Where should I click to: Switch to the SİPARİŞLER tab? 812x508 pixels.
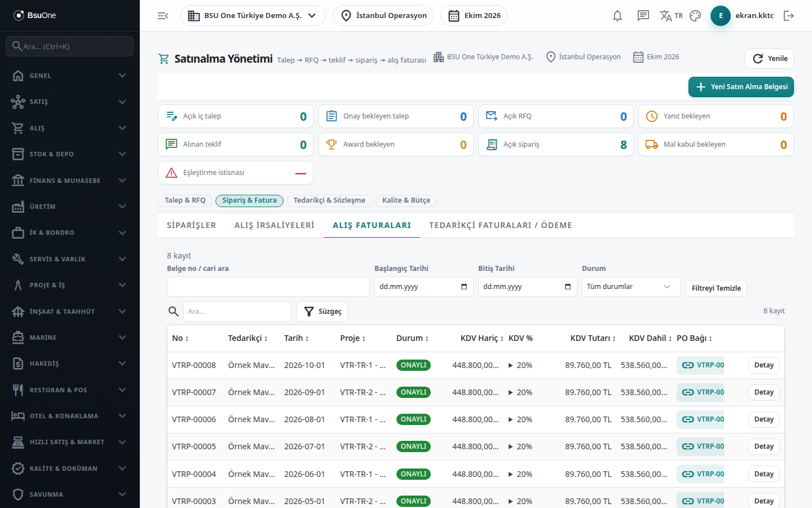(x=191, y=225)
